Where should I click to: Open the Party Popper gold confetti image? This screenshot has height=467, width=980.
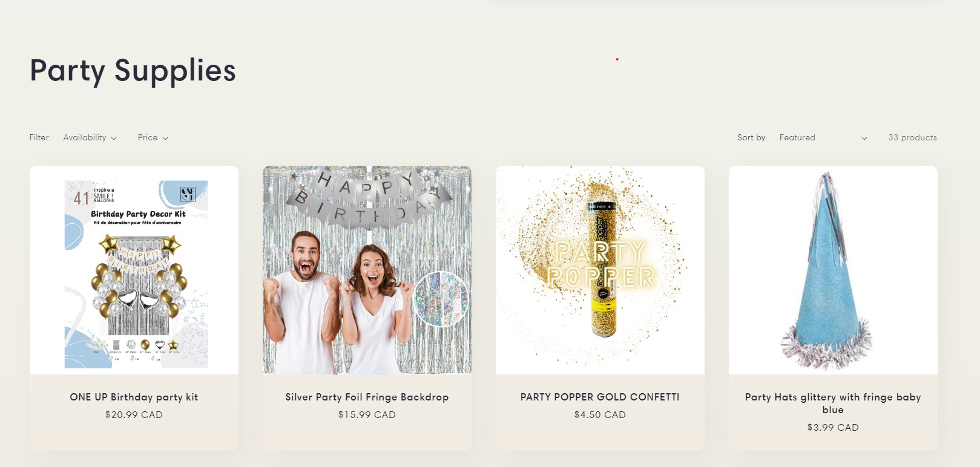pos(600,270)
